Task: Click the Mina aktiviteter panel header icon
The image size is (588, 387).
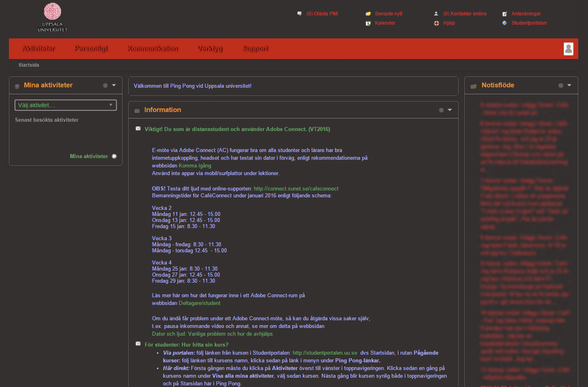Action: click(x=17, y=86)
